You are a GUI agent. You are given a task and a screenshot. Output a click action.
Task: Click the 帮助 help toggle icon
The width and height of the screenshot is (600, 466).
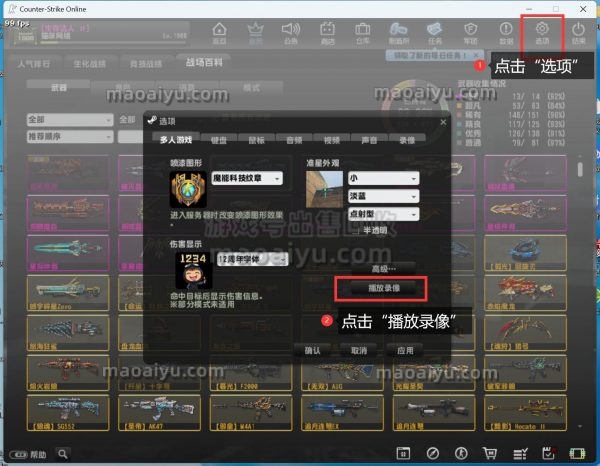18,455
